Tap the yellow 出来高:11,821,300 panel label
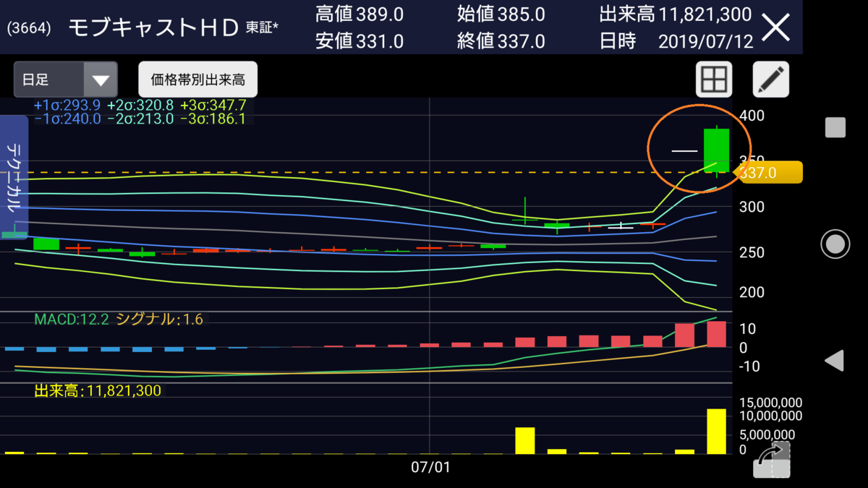 (98, 391)
